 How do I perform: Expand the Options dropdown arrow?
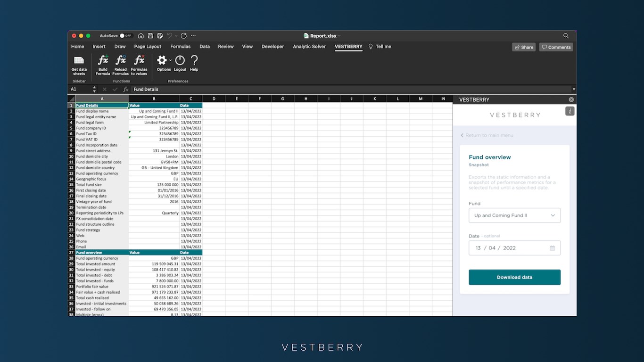pos(171,60)
